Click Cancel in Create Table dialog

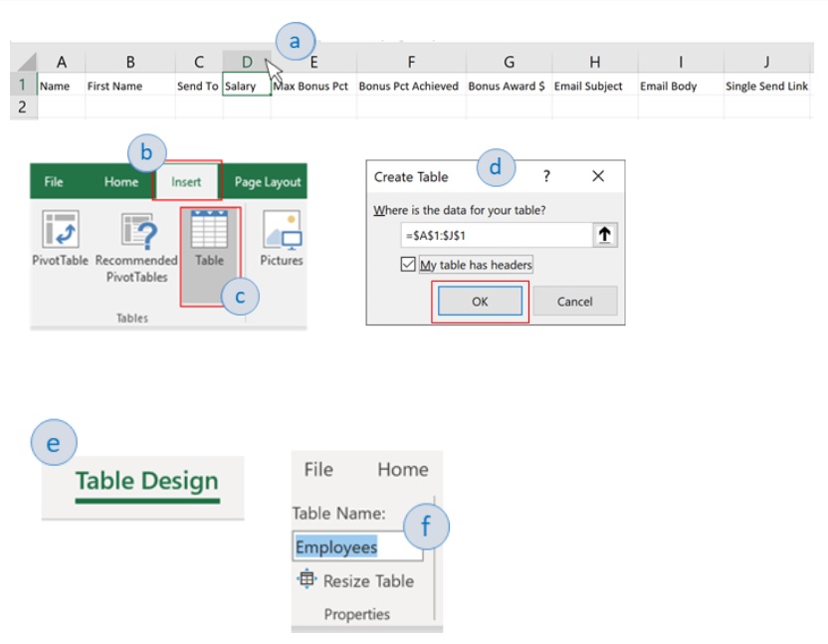click(x=574, y=302)
